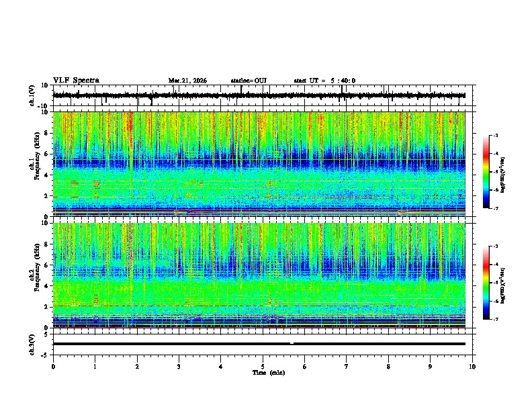Click the ch.1 waveform trace panel
Viewport: 532px width, 411px height.
point(263,95)
